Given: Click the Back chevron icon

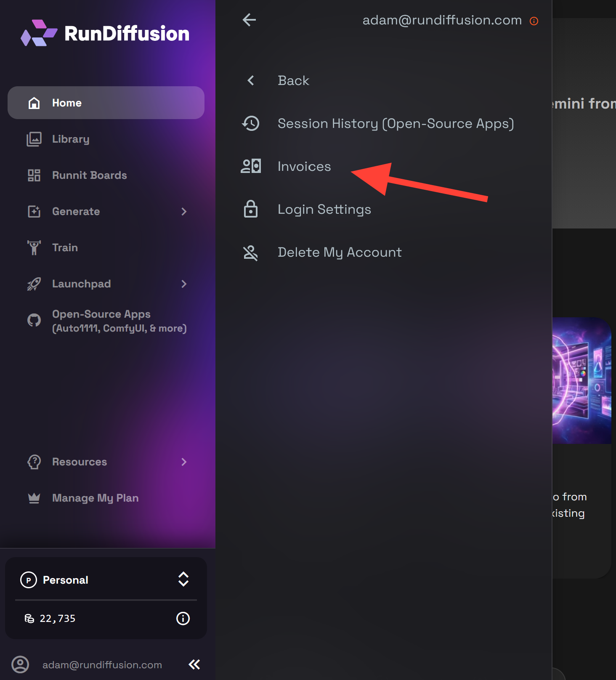Looking at the screenshot, I should [x=251, y=80].
